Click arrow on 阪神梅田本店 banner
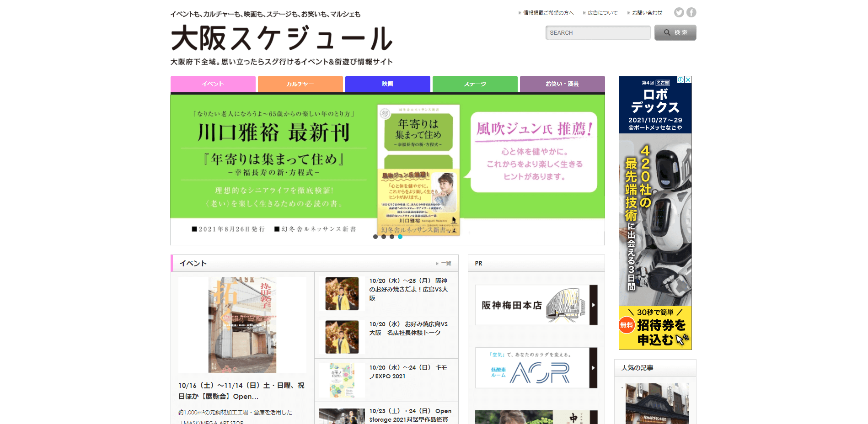Screen dimensions: 868x424 [594, 305]
